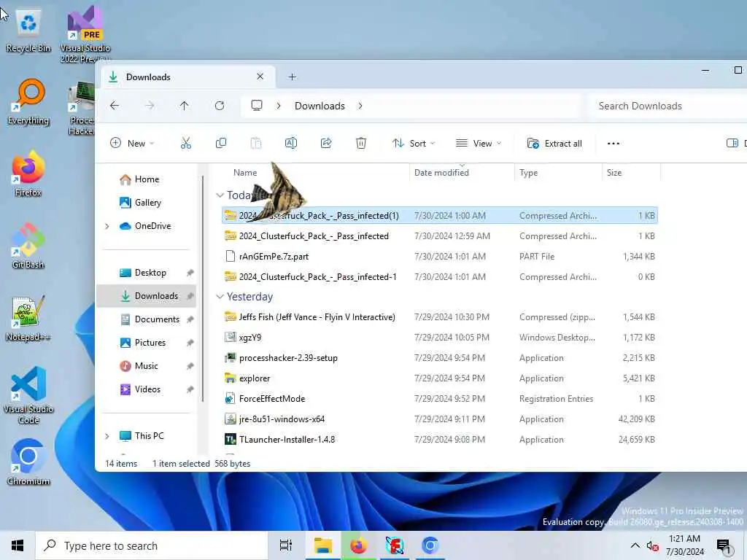Show hidden system tray icons

[635, 545]
